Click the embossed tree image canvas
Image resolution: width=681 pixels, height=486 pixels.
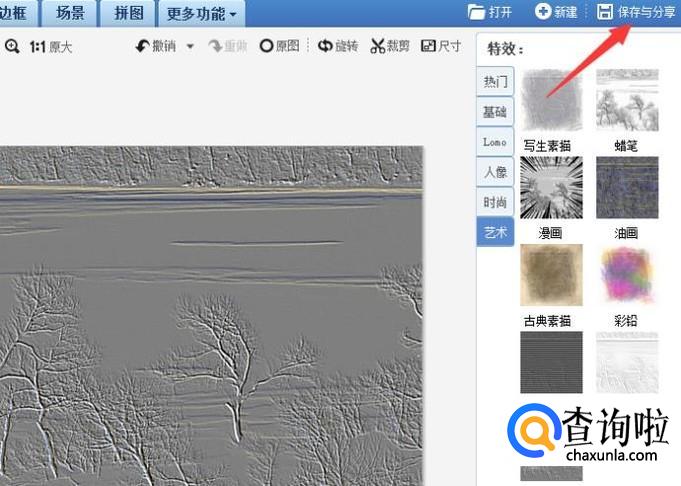[211, 316]
